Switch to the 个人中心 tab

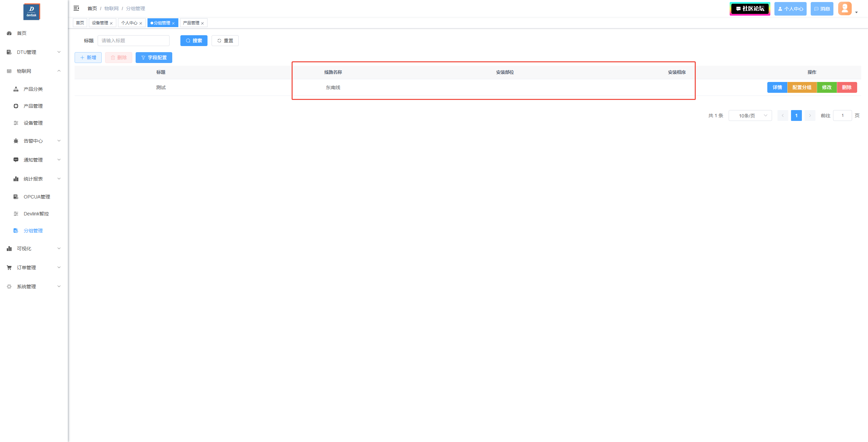(129, 23)
